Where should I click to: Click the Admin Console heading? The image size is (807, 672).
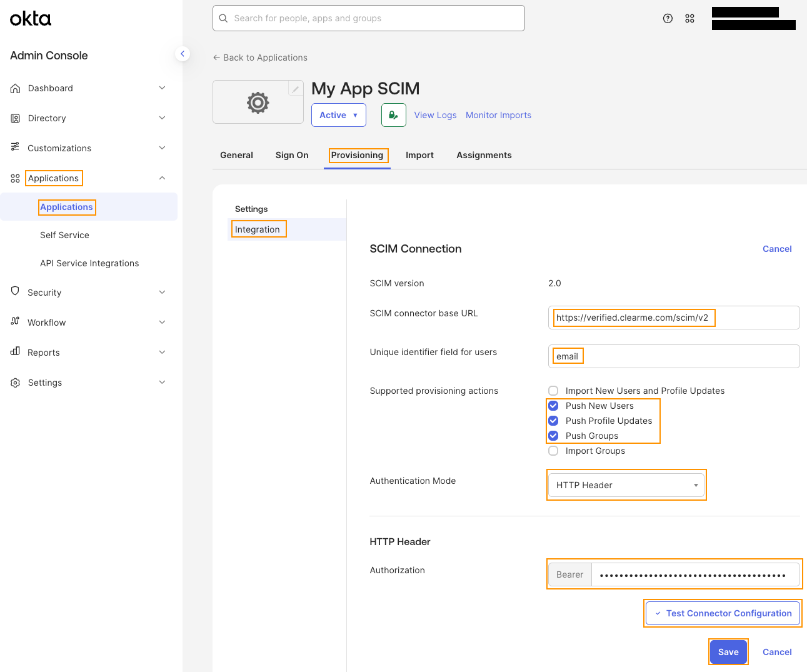[x=49, y=56]
